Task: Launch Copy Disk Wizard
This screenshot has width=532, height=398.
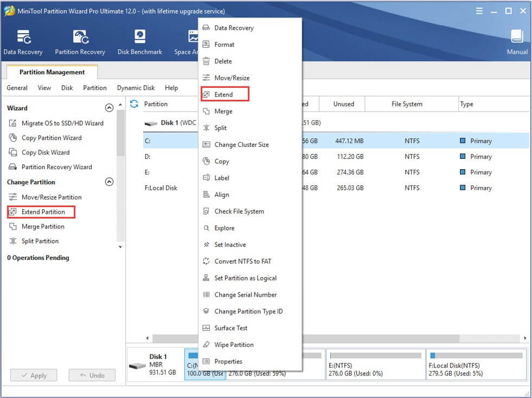Action: click(x=39, y=152)
